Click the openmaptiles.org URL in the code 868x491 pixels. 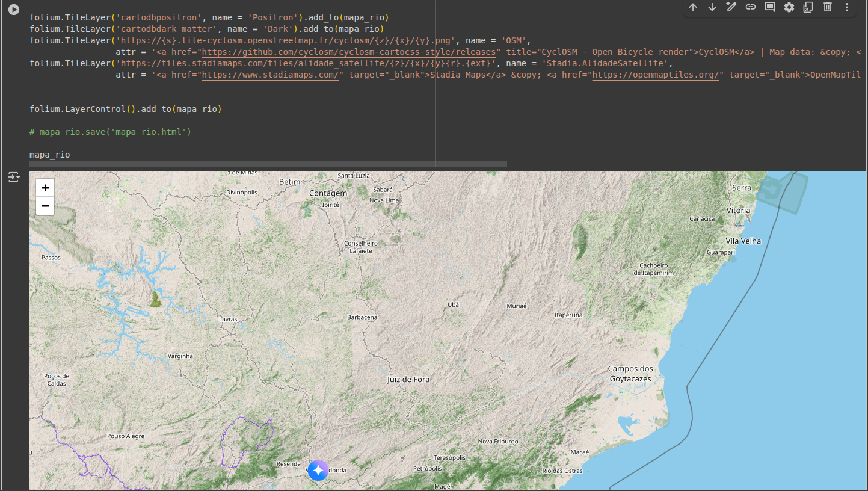[x=656, y=75]
